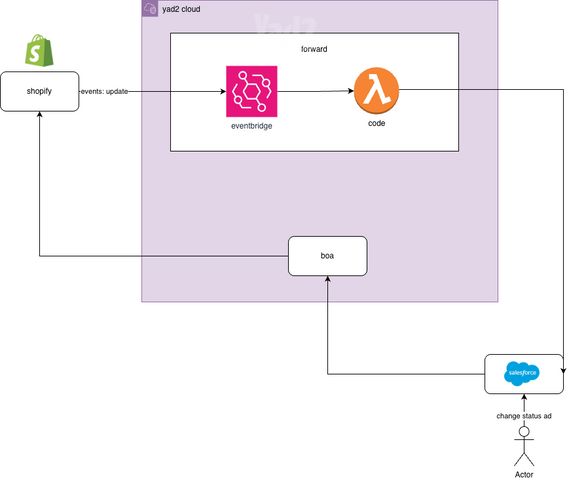This screenshot has height=480, width=569.
Task: Select the shopify rounded box
Action: point(40,91)
